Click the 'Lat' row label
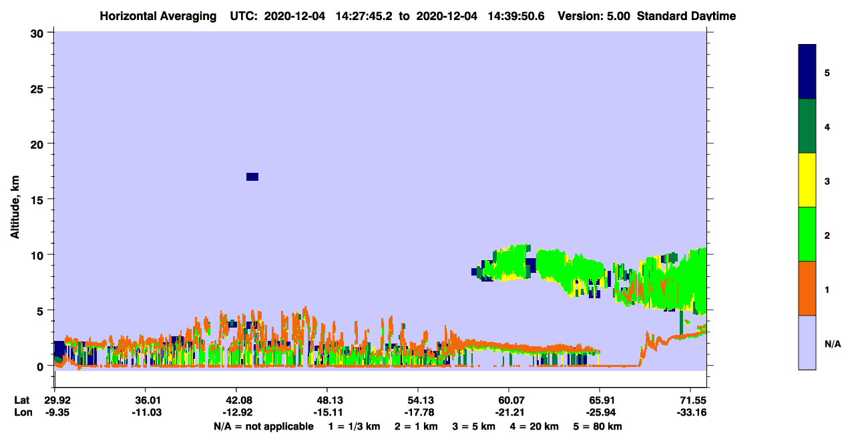The width and height of the screenshot is (868, 445). click(21, 400)
